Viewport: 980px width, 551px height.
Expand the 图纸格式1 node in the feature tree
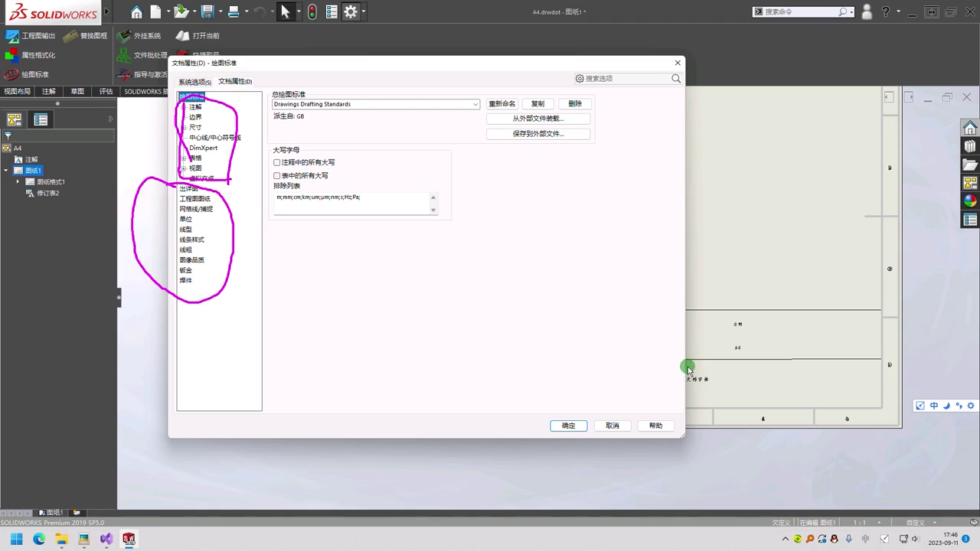click(x=18, y=182)
